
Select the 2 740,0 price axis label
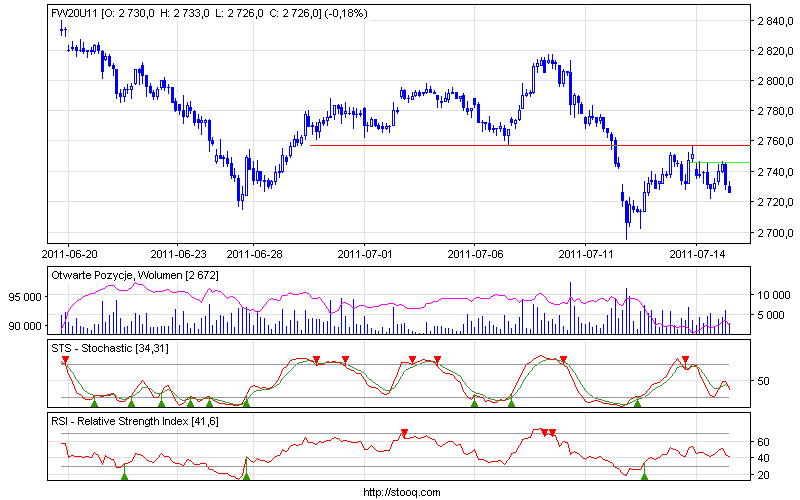[776, 172]
